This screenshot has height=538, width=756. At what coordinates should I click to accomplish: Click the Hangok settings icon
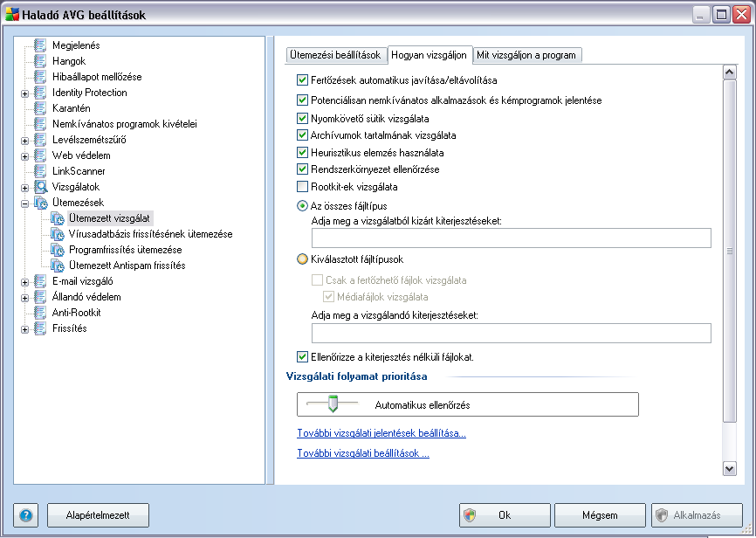pos(40,61)
